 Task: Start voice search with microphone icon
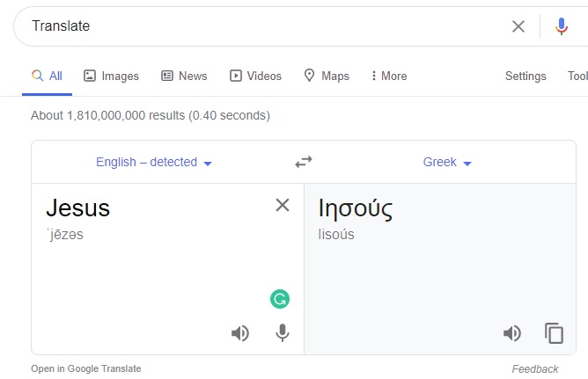click(x=562, y=26)
